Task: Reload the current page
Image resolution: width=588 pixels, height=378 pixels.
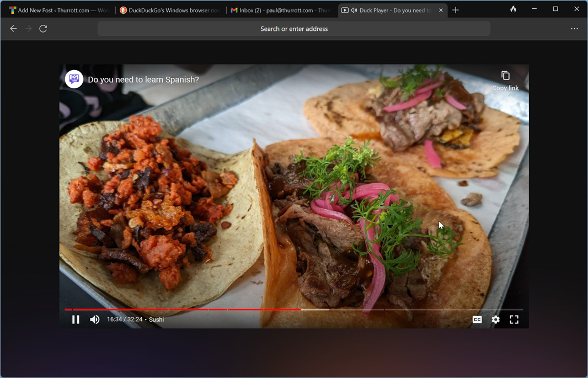Action: click(x=43, y=29)
